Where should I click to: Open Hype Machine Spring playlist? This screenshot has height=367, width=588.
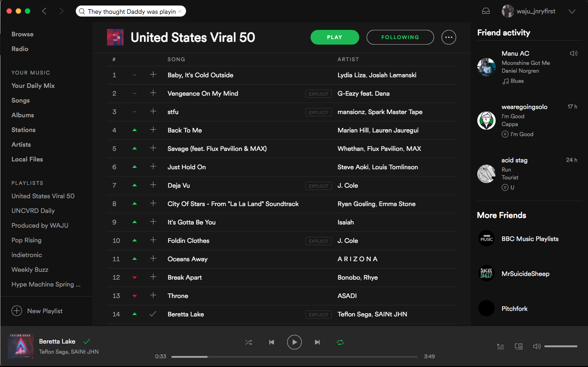46,284
